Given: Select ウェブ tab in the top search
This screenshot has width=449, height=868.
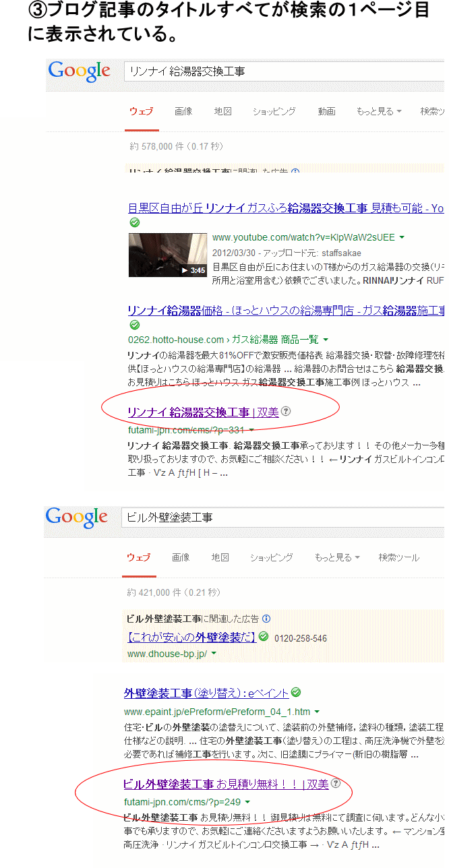Looking at the screenshot, I should pyautogui.click(x=141, y=111).
